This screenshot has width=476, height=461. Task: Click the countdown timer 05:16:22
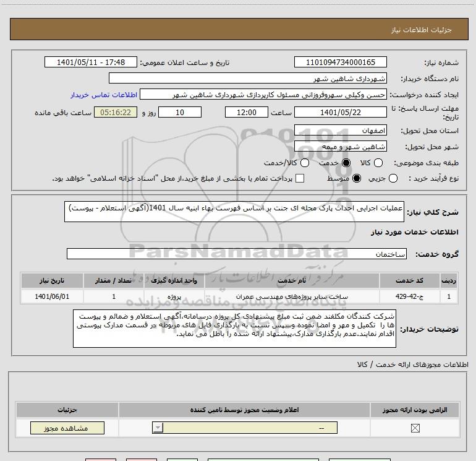(x=116, y=112)
